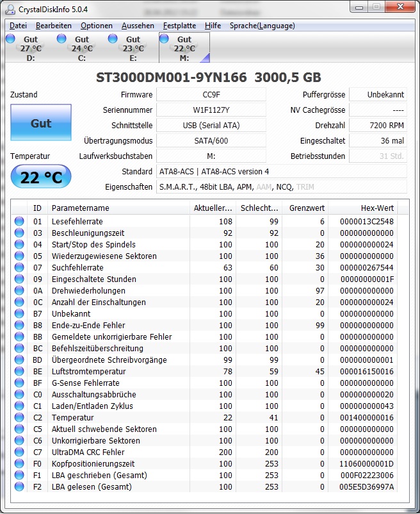Viewport: 420px width, 514px height.
Task: Click status icon of Unkorrigierbare Sektoren row
Action: tap(19, 440)
